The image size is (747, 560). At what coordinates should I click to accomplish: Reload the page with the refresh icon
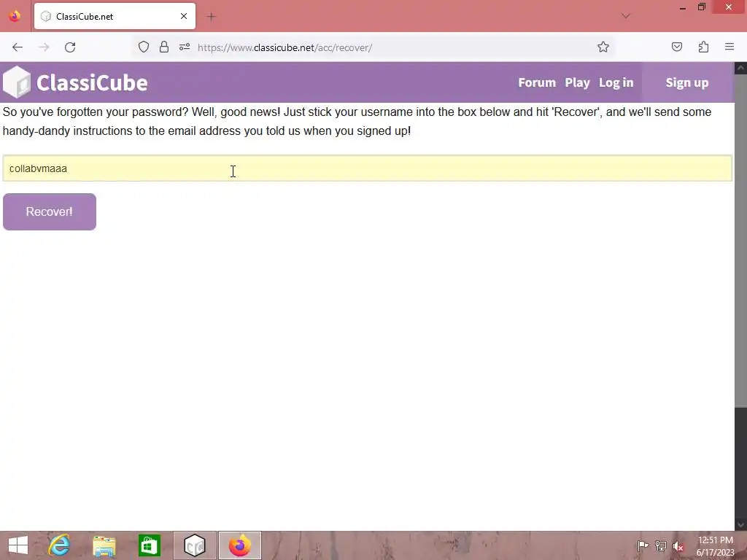click(70, 47)
